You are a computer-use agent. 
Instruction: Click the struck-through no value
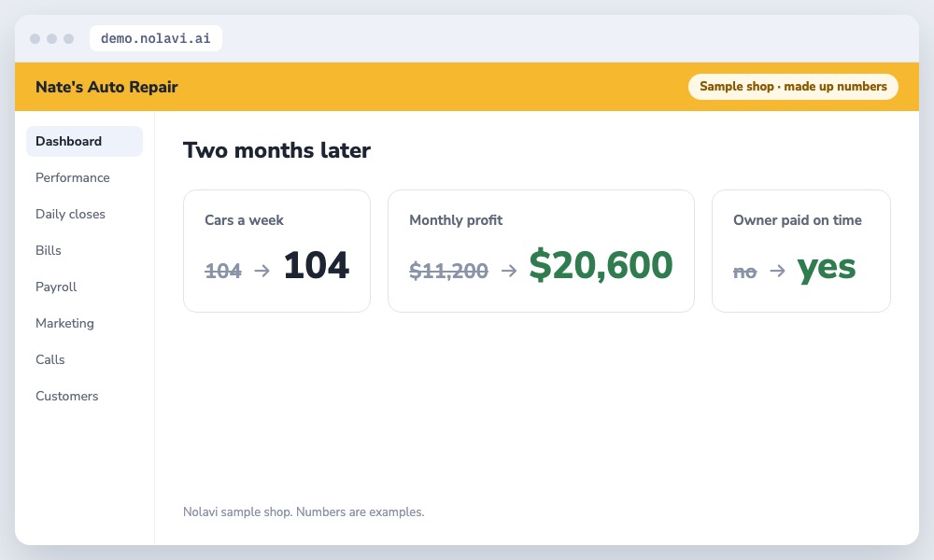point(744,272)
